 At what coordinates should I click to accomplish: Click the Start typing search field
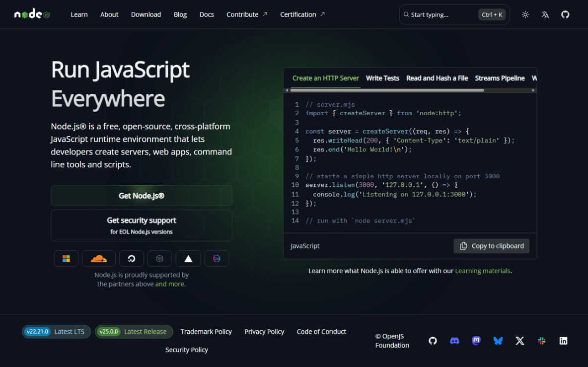coord(442,14)
